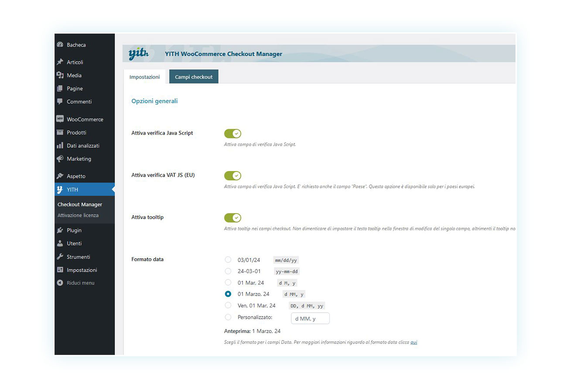The width and height of the screenshot is (567, 392).
Task: Click the 'qui' date format link
Action: (414, 342)
